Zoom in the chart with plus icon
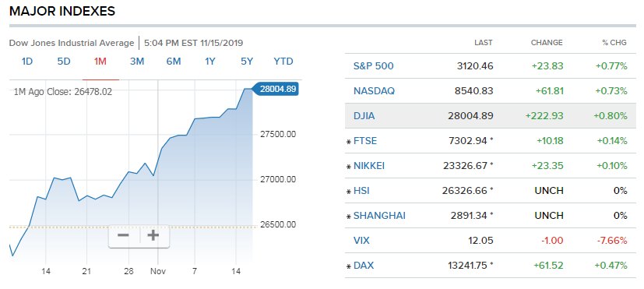The width and height of the screenshot is (644, 289). [153, 235]
